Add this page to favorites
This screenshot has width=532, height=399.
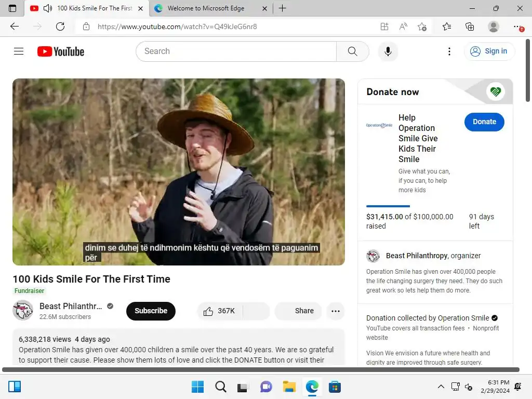422,26
